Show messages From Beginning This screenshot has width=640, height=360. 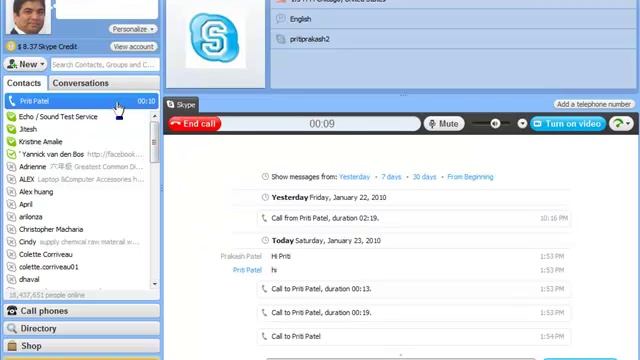click(470, 177)
